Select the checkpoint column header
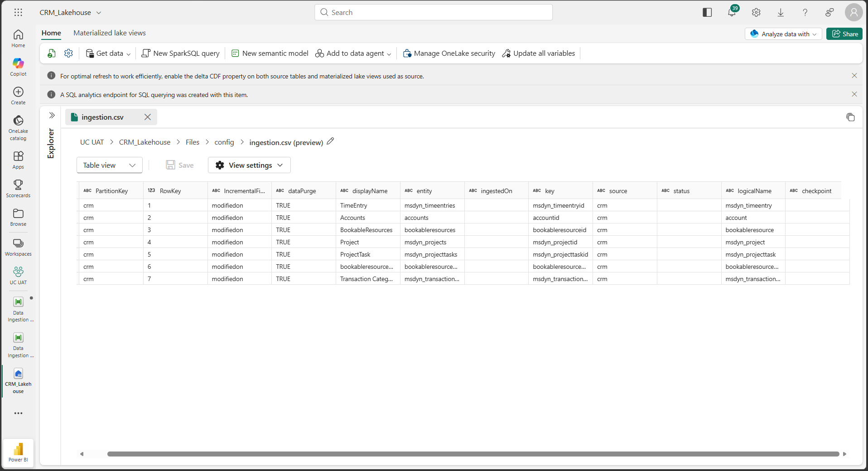 (813, 191)
